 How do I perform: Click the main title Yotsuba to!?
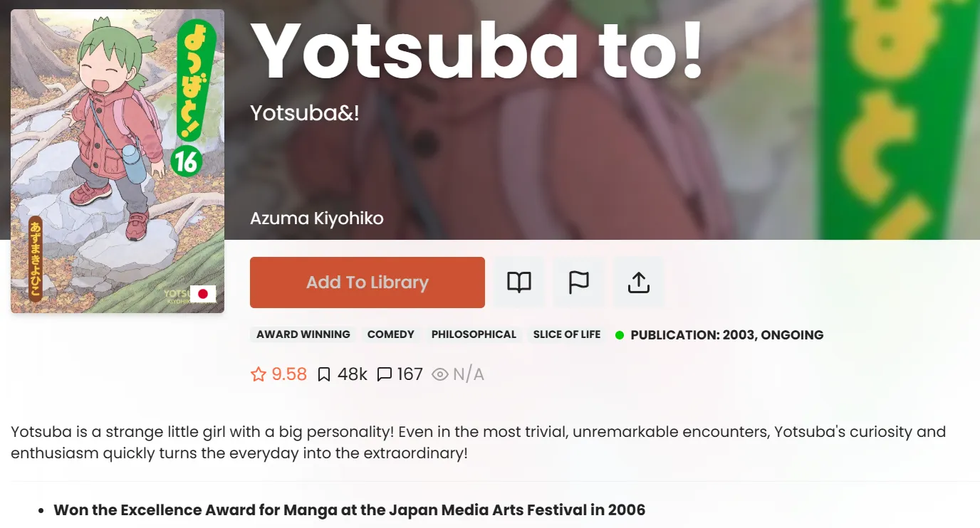point(476,51)
